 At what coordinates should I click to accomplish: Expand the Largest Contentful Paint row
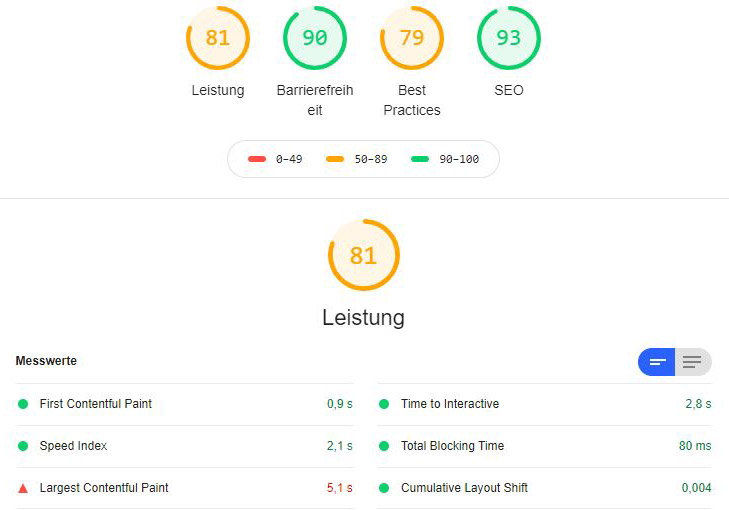pos(104,488)
